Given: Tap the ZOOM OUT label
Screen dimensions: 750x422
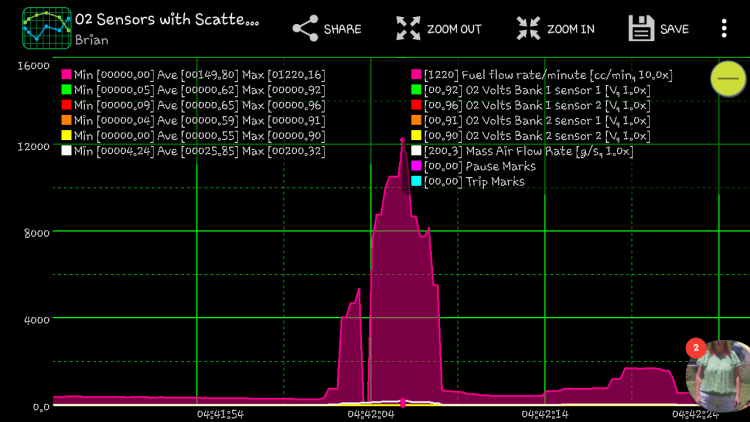Looking at the screenshot, I should 454,29.
